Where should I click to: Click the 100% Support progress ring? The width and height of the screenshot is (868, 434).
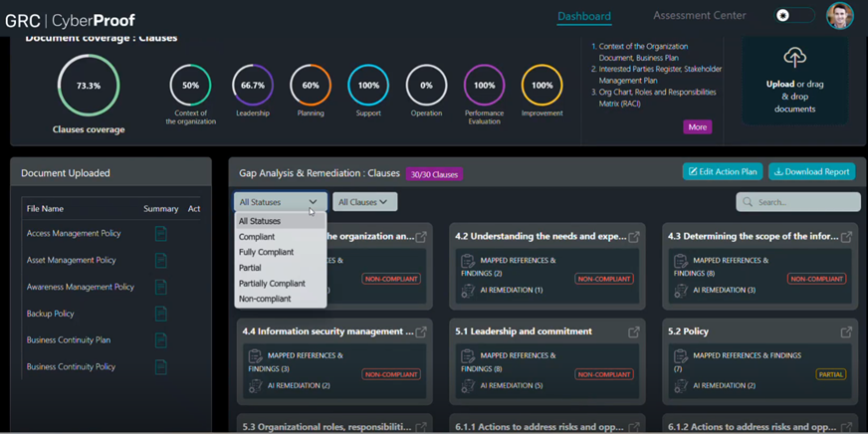pos(368,86)
